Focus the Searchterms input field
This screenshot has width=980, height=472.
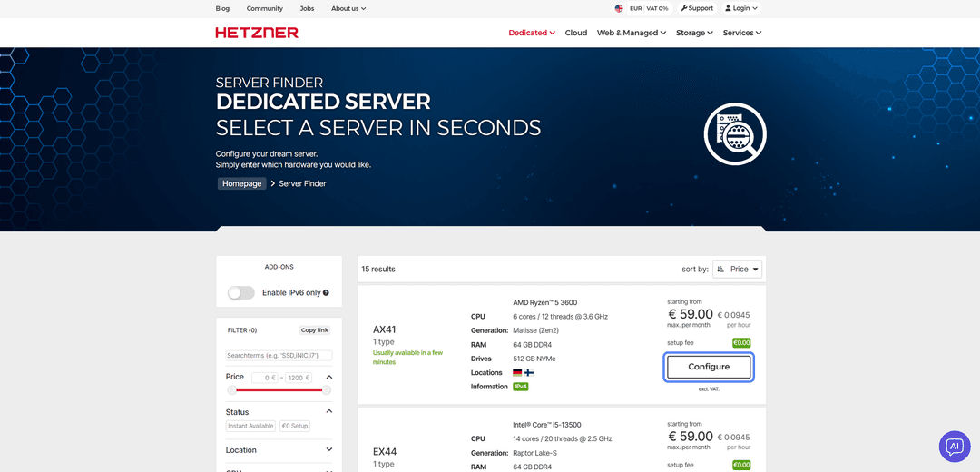click(x=279, y=356)
